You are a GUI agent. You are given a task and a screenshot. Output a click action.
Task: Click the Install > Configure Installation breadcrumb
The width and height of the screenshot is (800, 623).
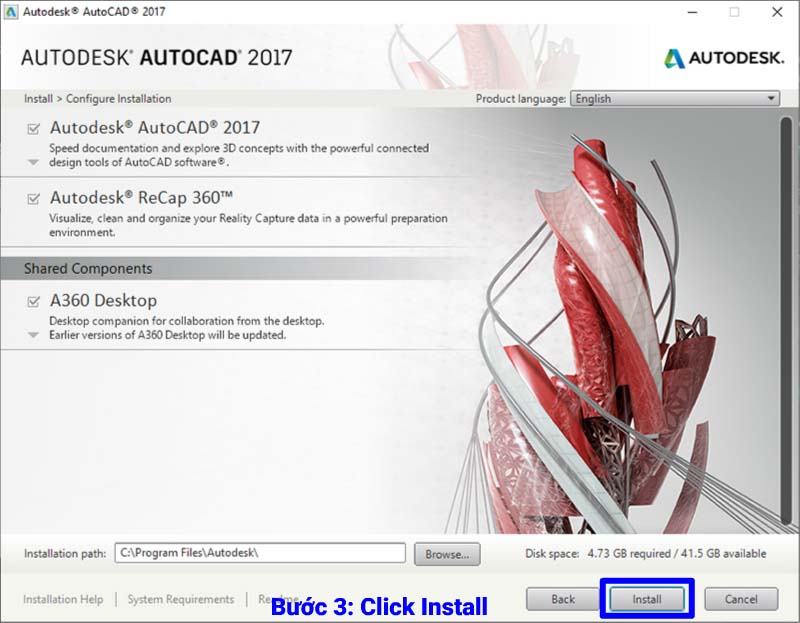point(97,98)
